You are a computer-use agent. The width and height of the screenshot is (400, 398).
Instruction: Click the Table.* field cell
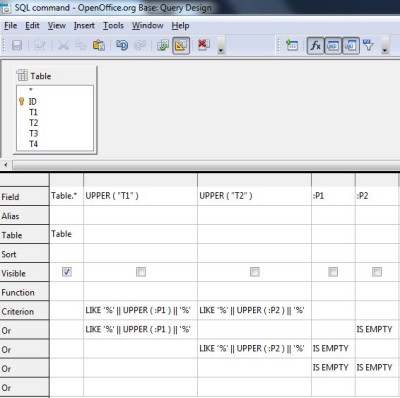[66, 196]
